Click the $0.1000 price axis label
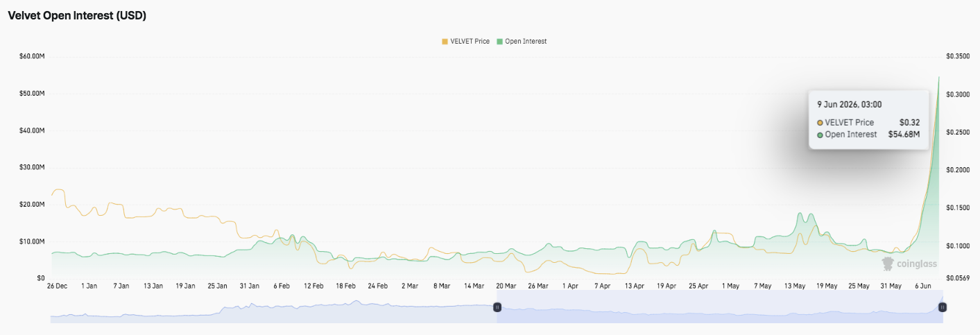 (x=957, y=246)
